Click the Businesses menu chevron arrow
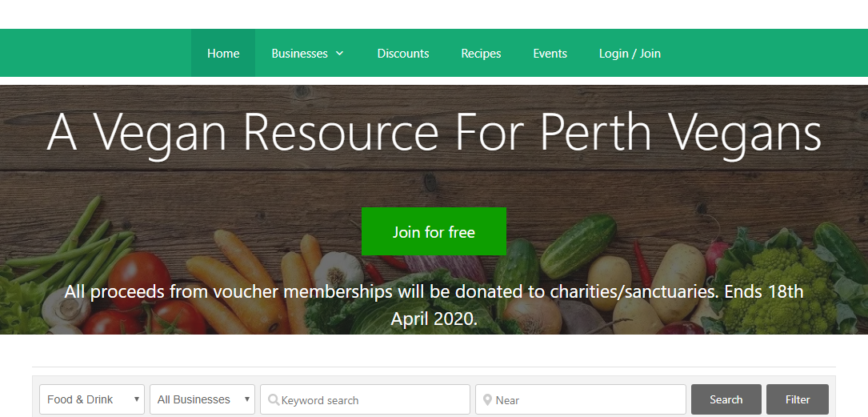This screenshot has height=417, width=868. coord(339,53)
